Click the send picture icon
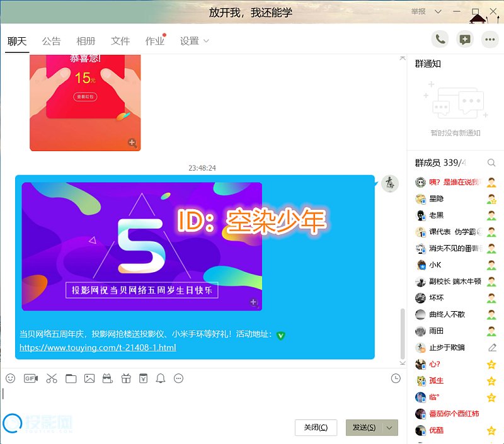The height and width of the screenshot is (444, 504). click(x=89, y=379)
